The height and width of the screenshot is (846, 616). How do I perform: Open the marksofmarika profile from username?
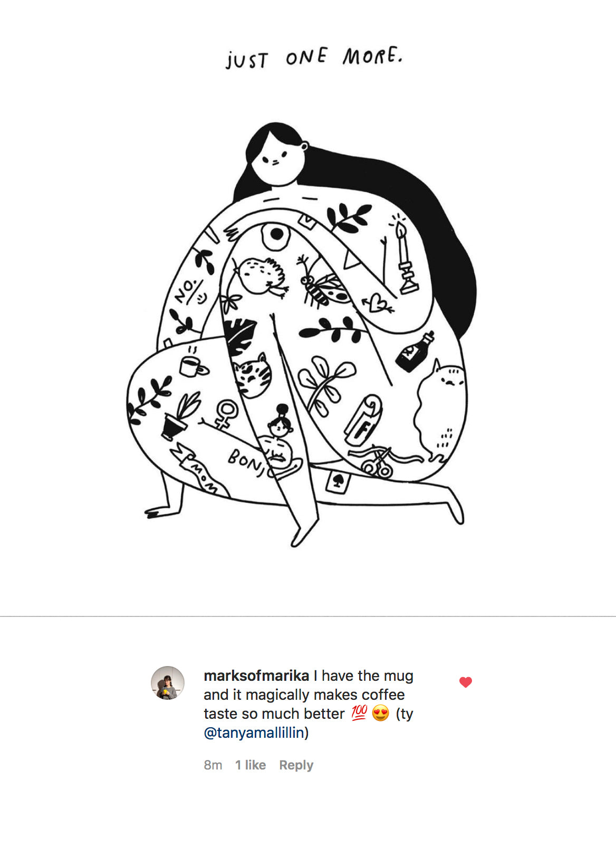[256, 676]
